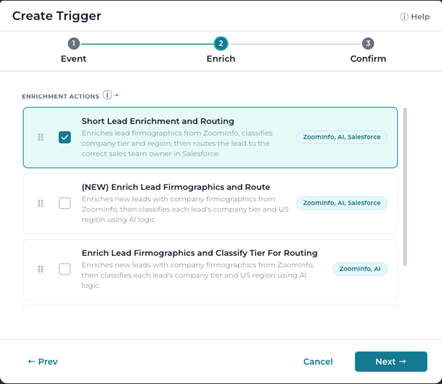The height and width of the screenshot is (385, 442).
Task: Click the info icon beside Enrichment Actions
Action: point(107,95)
